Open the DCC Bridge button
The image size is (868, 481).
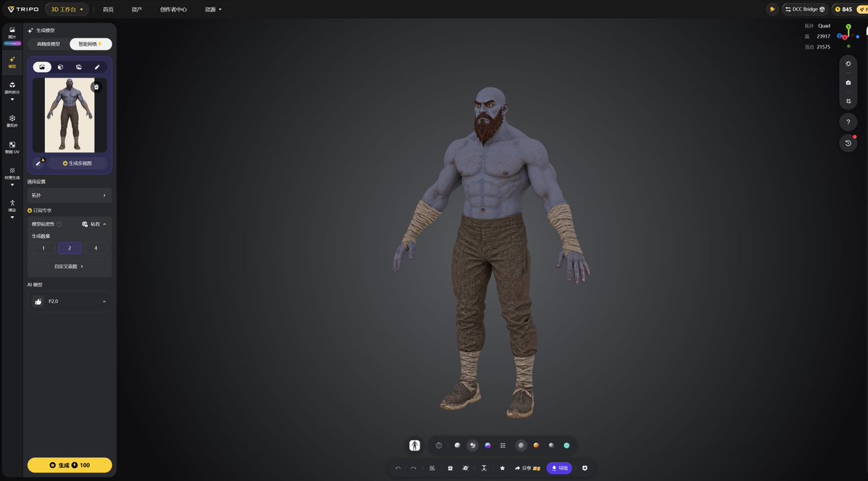(x=804, y=9)
